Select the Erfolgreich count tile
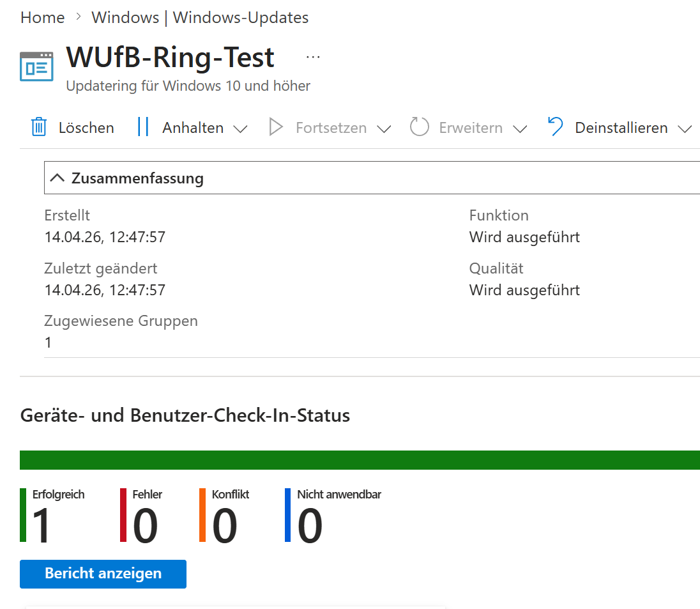The height and width of the screenshot is (609, 700). pyautogui.click(x=54, y=515)
